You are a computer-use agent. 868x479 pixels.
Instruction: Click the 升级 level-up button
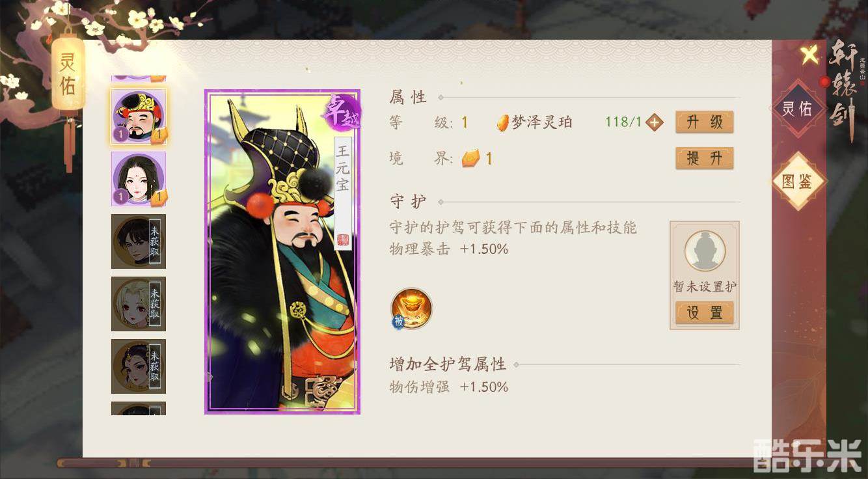[x=705, y=122]
